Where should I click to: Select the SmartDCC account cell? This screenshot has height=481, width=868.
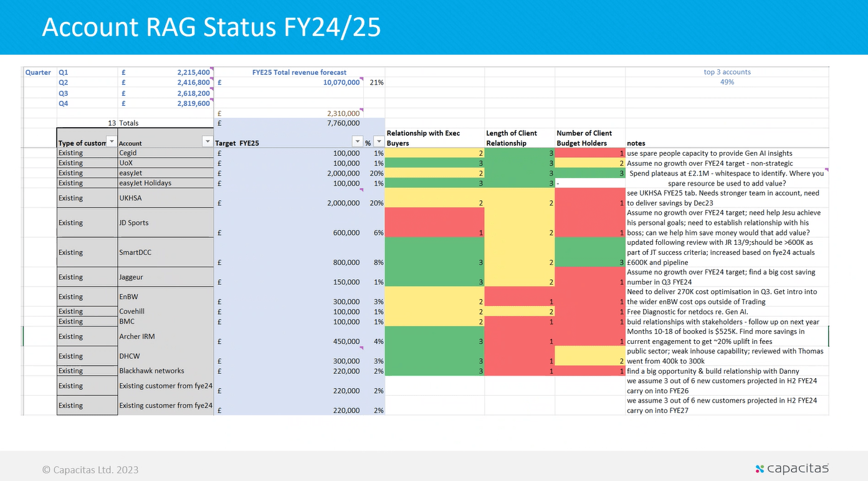(166, 252)
